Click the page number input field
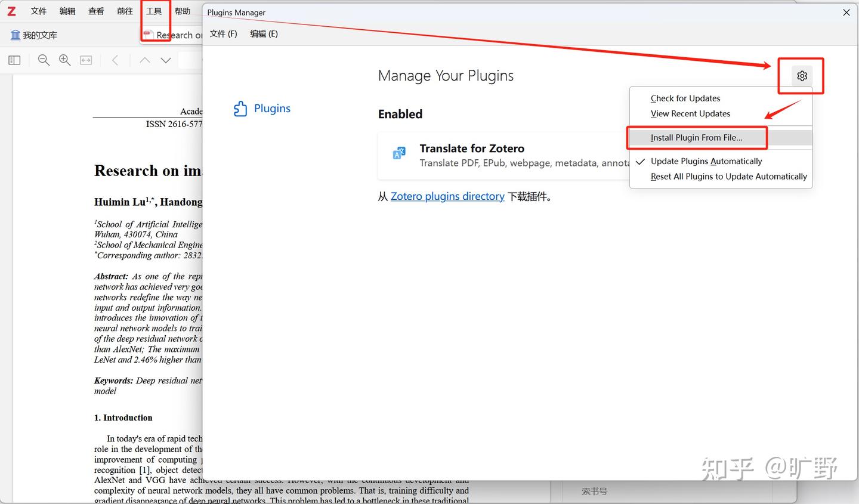Screen dimensions: 859x504 [x=190, y=60]
